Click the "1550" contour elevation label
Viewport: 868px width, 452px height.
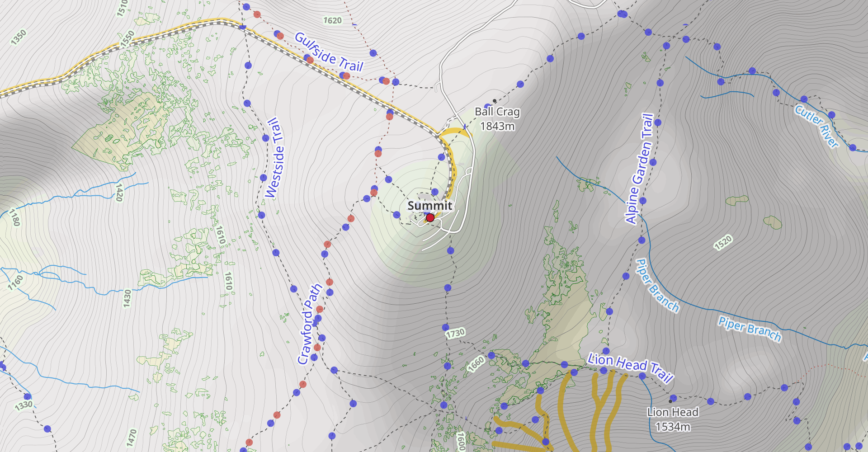pos(127,39)
